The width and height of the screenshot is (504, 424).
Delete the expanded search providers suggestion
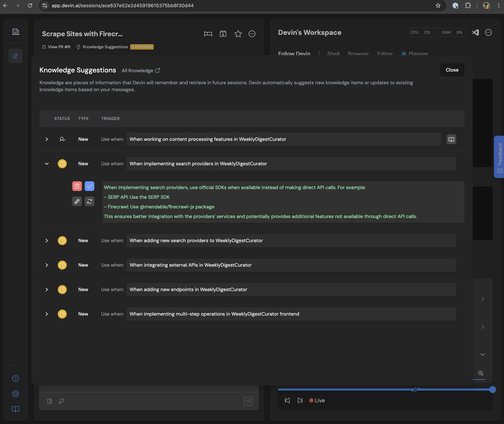tap(77, 186)
